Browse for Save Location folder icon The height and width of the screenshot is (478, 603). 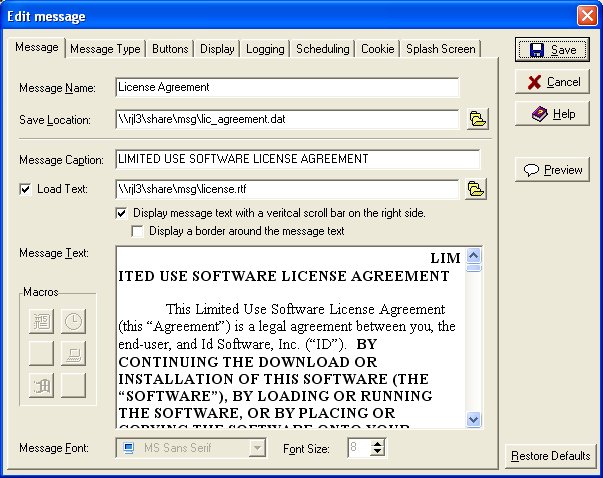(x=477, y=118)
